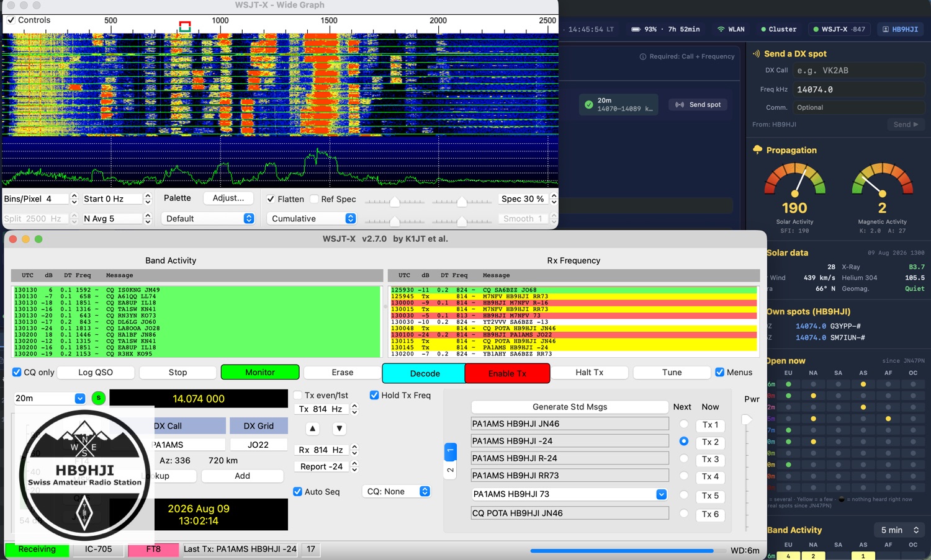Select the Next radio button for Tx 1
The height and width of the screenshot is (560, 931).
(x=684, y=424)
